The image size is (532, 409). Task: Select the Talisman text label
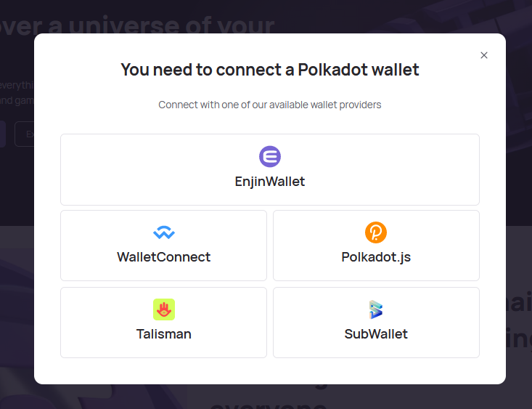164,334
